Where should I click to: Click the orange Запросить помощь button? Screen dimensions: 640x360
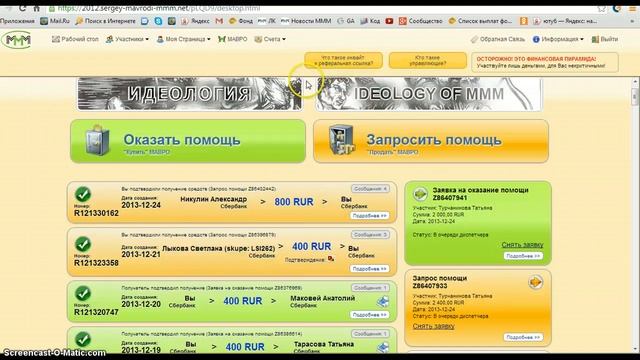point(431,141)
